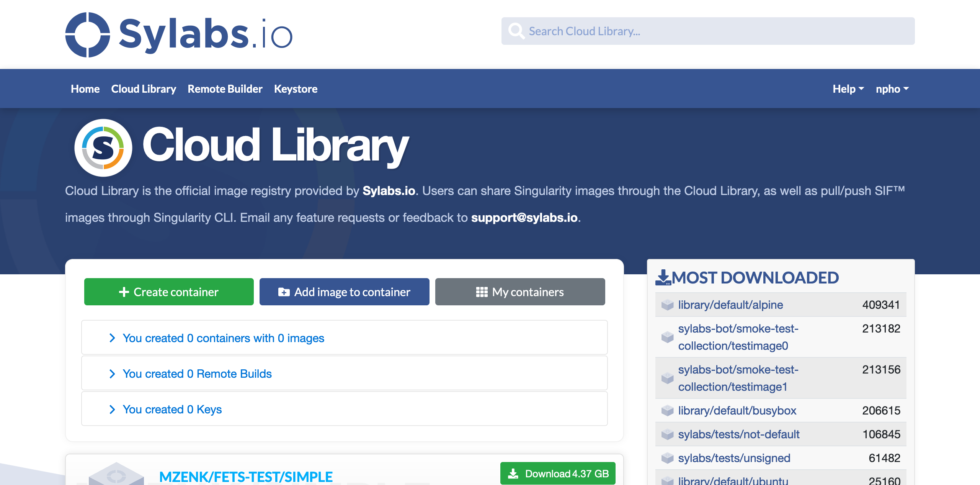Click the Cloud Library round S logo
980x485 pixels.
point(103,148)
